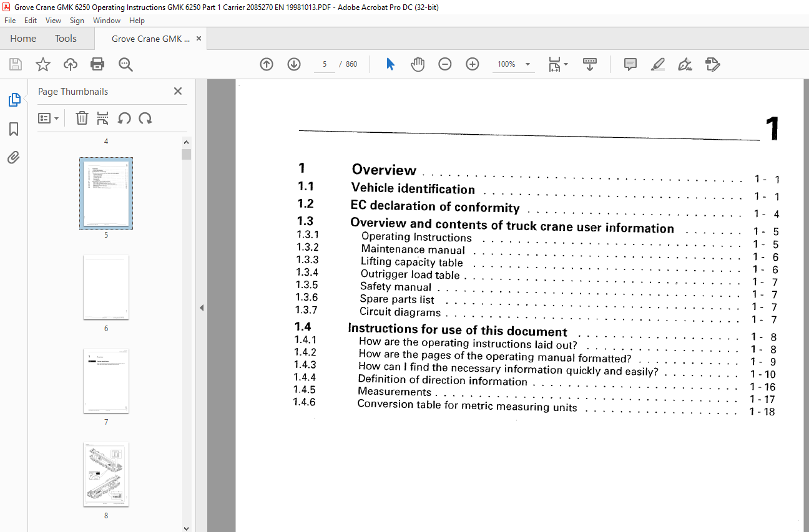Click the scrolling mode keyboard icon
The width and height of the screenshot is (809, 532).
590,64
